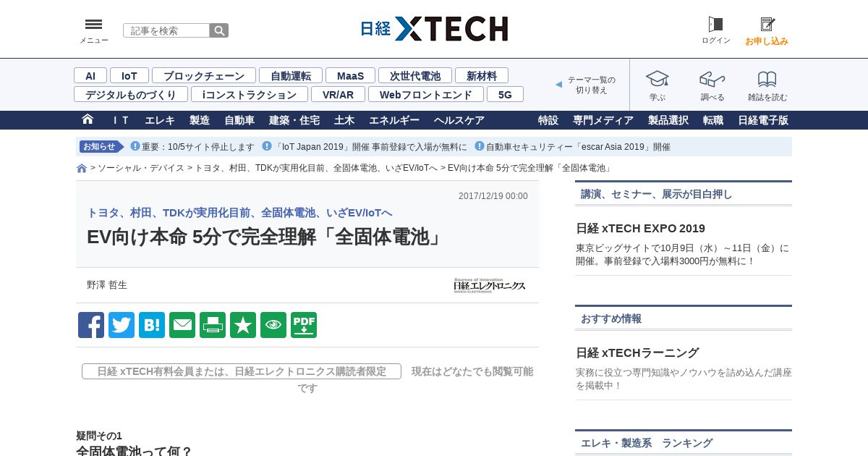Open notice about IoT Japan 2019
The height and width of the screenshot is (456, 868).
point(370,147)
